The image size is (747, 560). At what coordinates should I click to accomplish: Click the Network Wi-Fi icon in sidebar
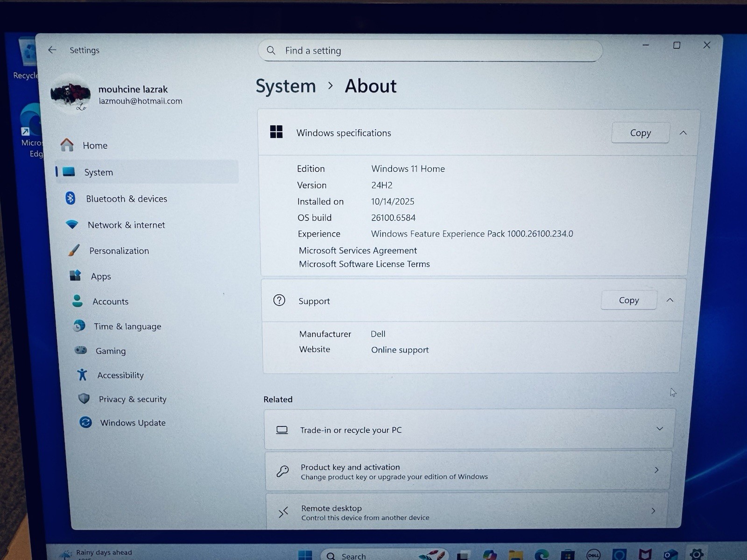click(x=72, y=224)
